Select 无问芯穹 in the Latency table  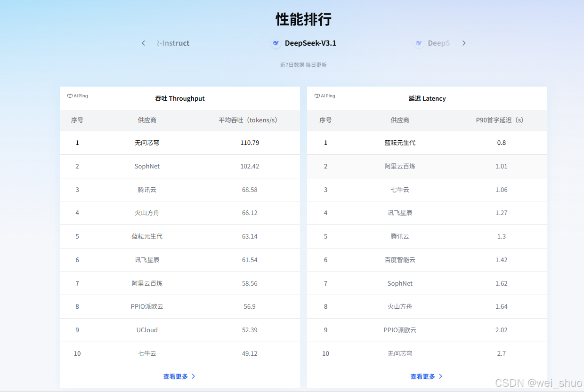point(400,353)
